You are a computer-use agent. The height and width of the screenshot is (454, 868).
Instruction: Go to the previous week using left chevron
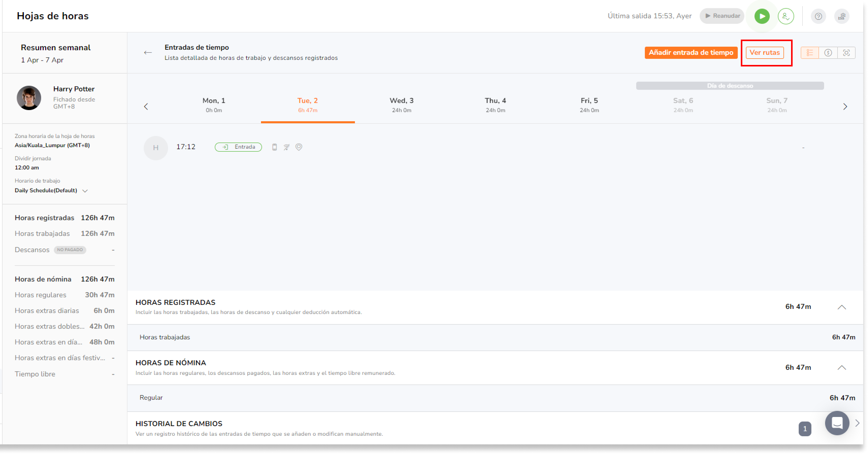coord(146,107)
